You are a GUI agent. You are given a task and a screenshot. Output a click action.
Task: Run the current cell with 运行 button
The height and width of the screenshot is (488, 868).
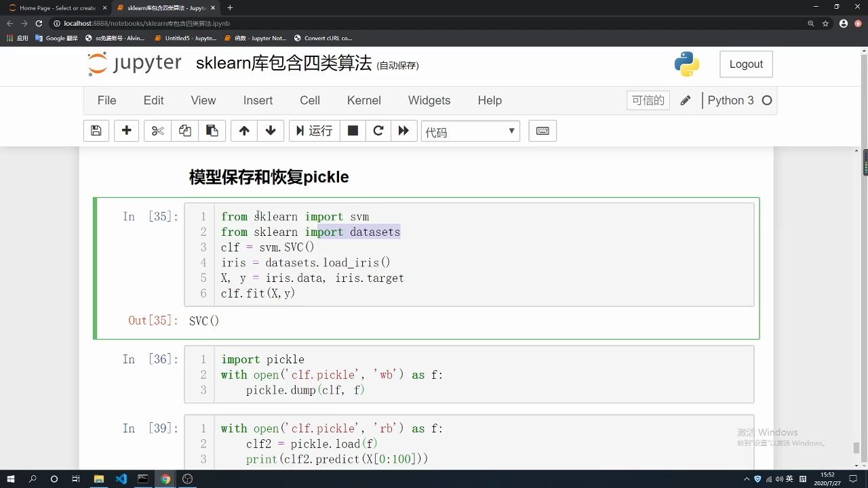314,131
